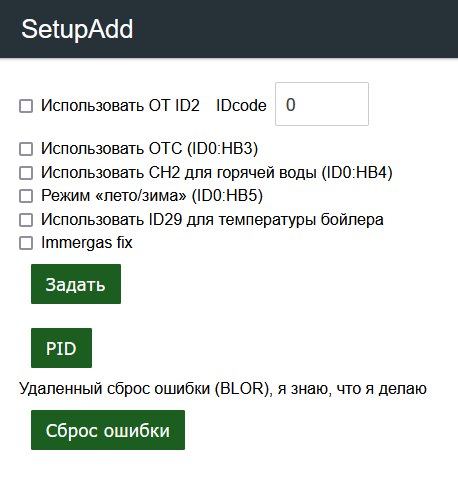This screenshot has height=489, width=458.
Task: Enable the Использовать OT ID2 checkbox
Action: [26, 106]
